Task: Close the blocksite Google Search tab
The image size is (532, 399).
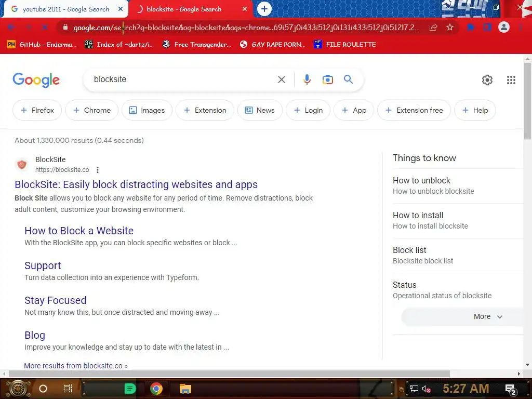Action: 245,9
